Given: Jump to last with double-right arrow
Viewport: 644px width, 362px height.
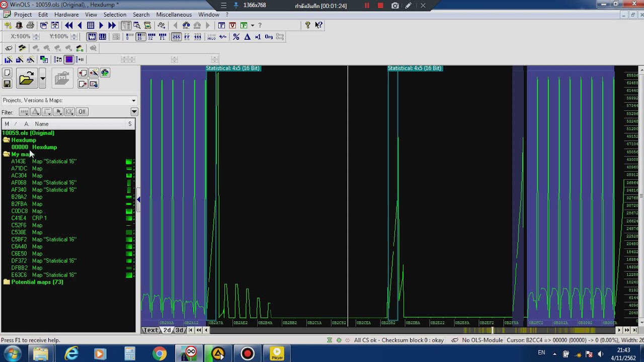Looking at the screenshot, I should (112, 25).
